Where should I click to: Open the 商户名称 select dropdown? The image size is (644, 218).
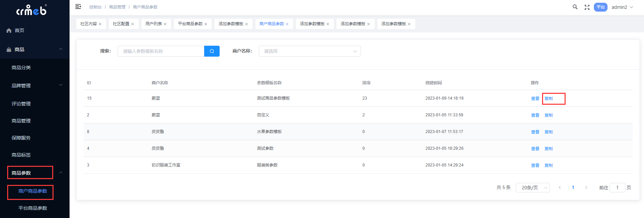(310, 51)
